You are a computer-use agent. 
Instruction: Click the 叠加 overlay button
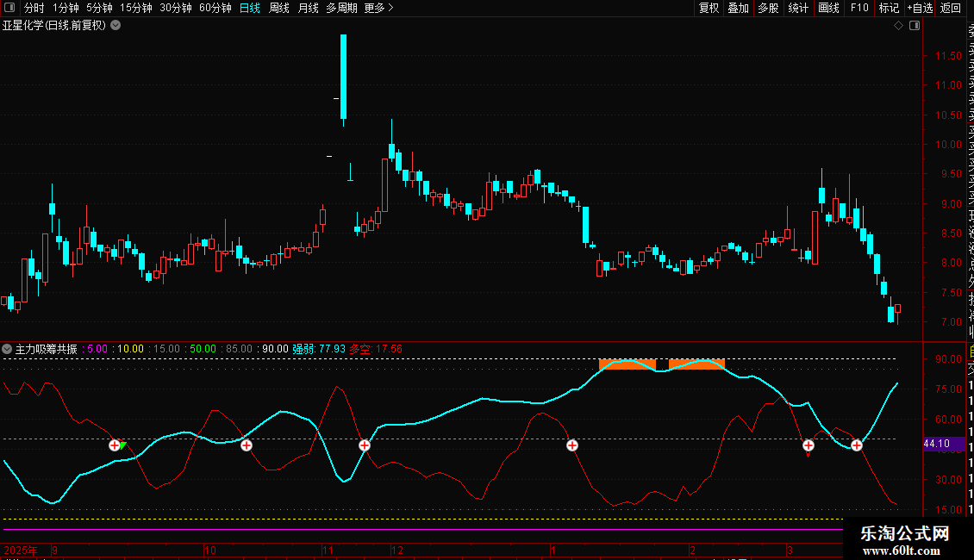(x=739, y=8)
